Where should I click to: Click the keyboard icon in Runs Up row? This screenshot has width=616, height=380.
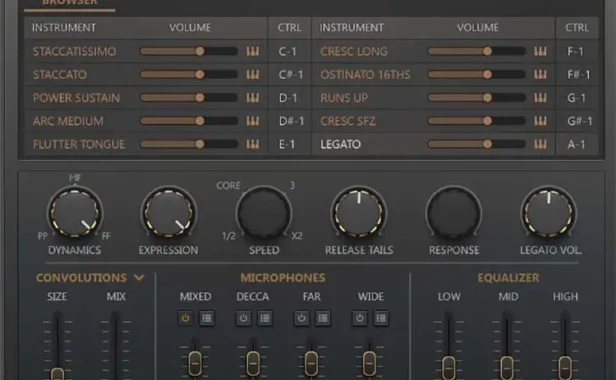[x=540, y=97]
